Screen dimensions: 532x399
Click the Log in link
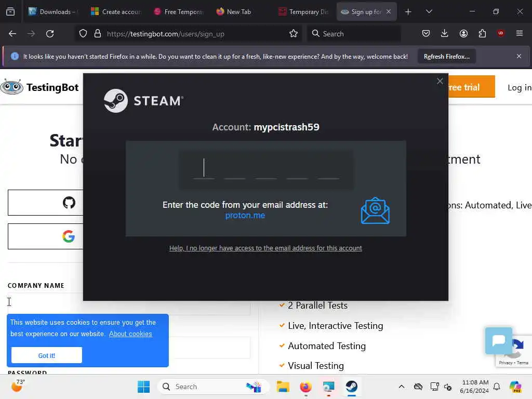pyautogui.click(x=519, y=87)
